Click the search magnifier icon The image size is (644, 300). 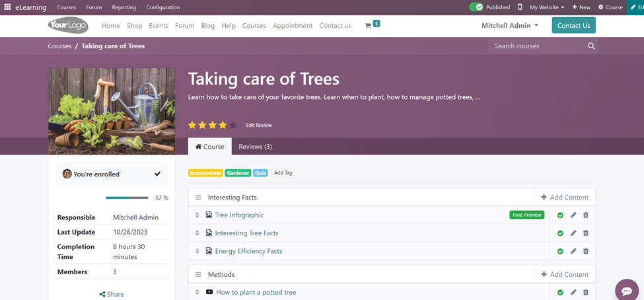click(591, 46)
